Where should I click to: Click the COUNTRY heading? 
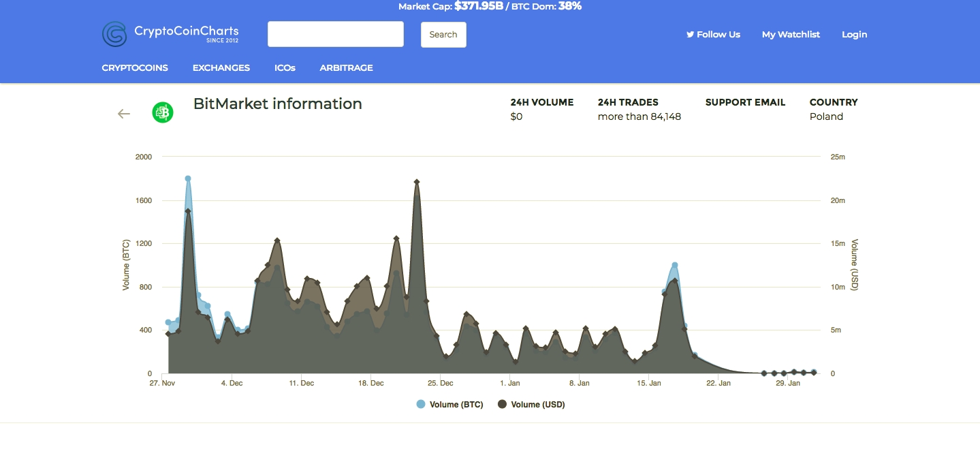coord(834,102)
